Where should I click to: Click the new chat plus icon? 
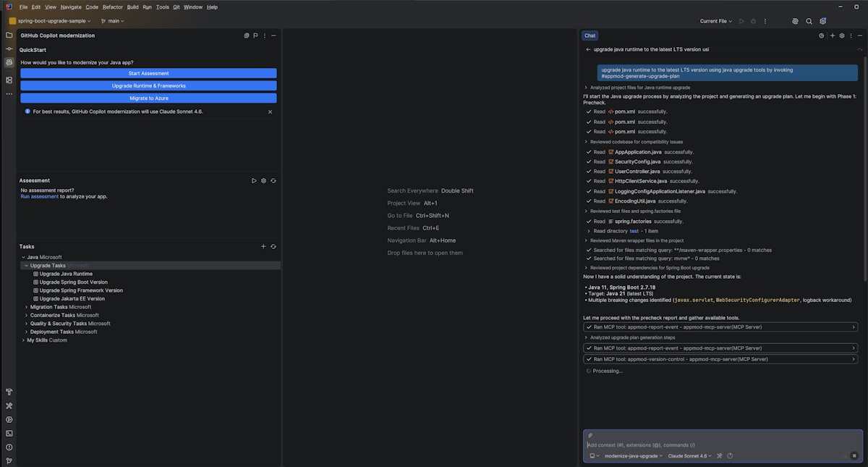(x=832, y=35)
